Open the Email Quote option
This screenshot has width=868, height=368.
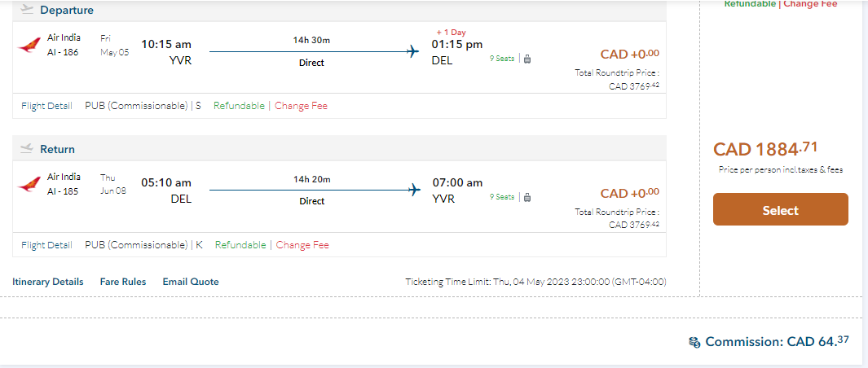tap(191, 282)
